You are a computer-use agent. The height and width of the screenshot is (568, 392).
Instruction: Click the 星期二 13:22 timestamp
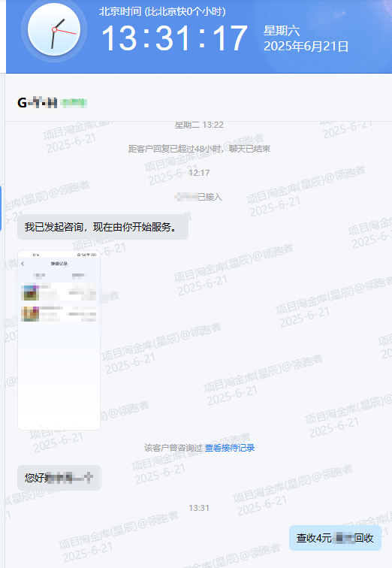pos(199,125)
